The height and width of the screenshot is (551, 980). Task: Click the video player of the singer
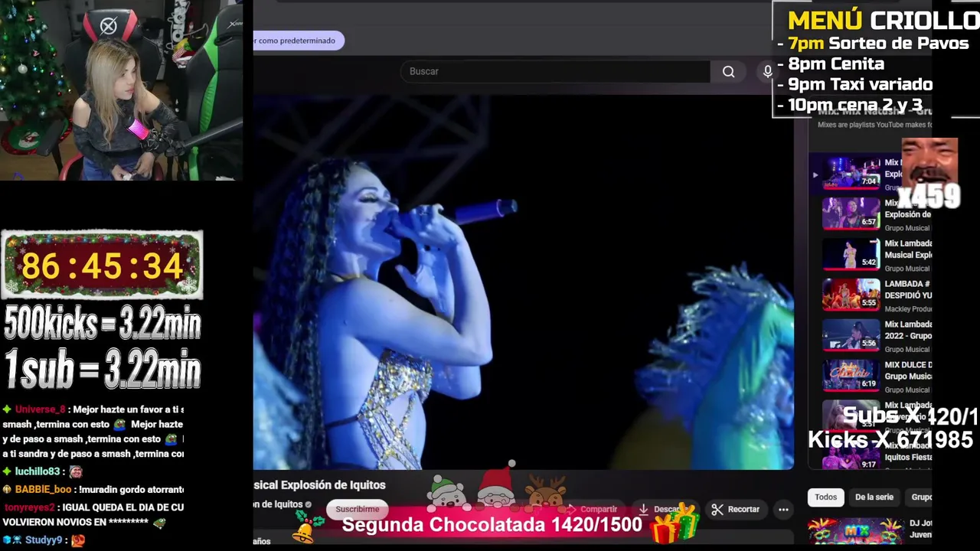pos(523,282)
